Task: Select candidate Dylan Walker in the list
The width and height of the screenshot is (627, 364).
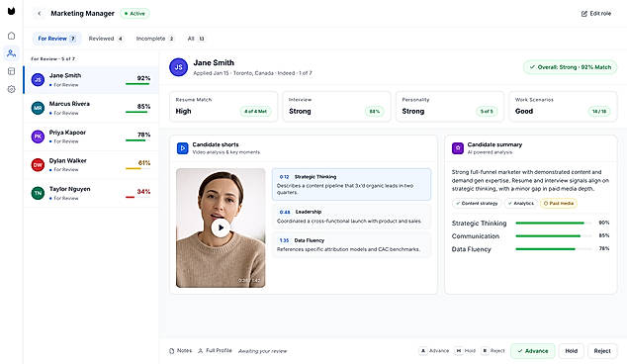Action: pos(91,165)
